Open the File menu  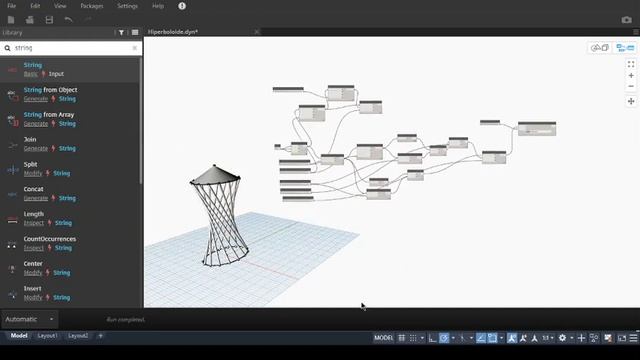click(x=11, y=6)
